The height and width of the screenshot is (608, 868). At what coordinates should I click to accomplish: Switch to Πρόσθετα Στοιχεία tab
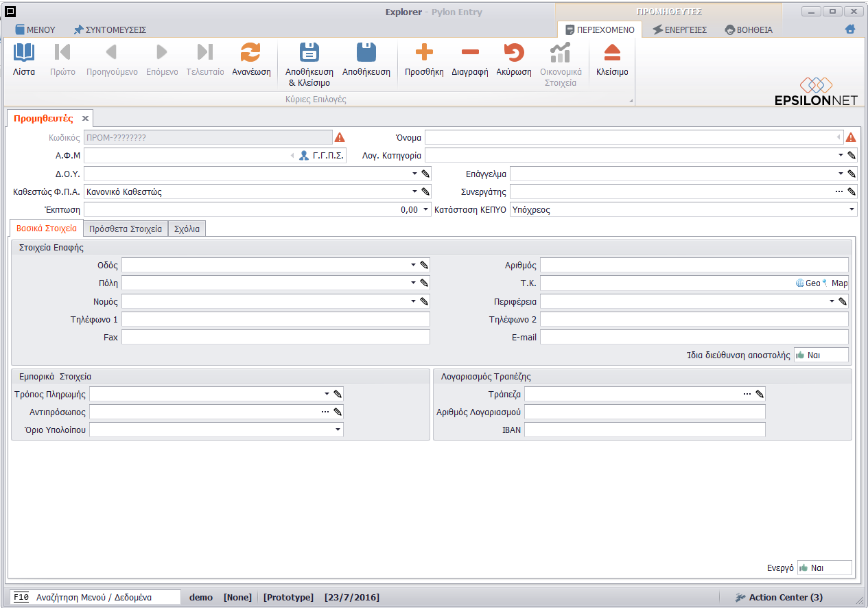[x=126, y=229]
